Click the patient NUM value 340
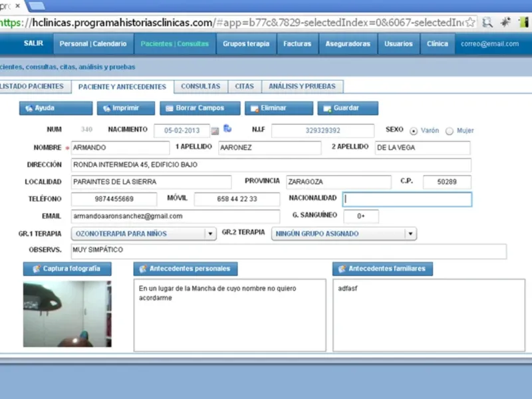Viewport: 532px width, 399px height. (x=86, y=130)
